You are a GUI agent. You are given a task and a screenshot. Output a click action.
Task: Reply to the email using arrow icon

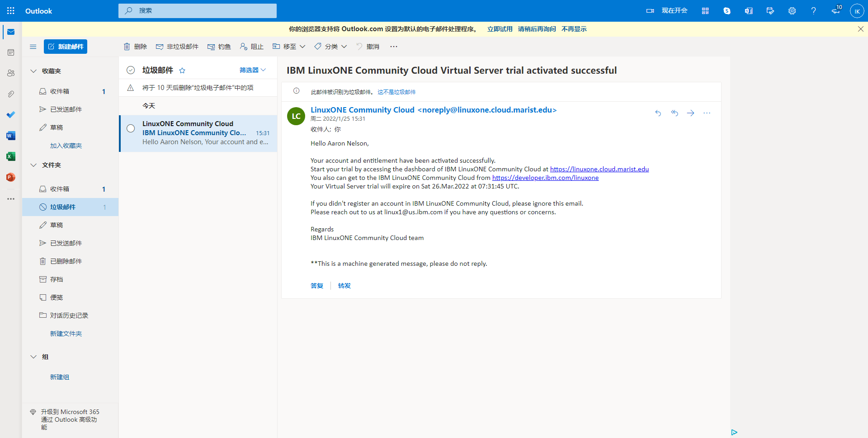click(x=658, y=113)
